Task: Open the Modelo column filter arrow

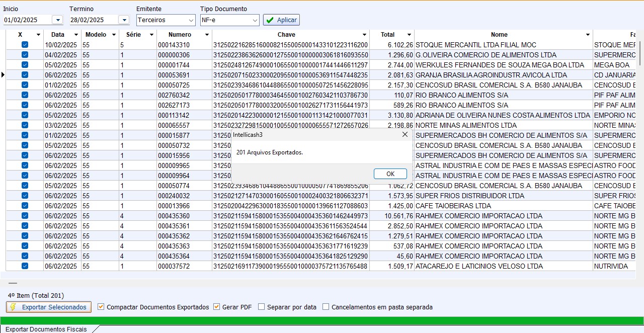Action: [x=114, y=35]
